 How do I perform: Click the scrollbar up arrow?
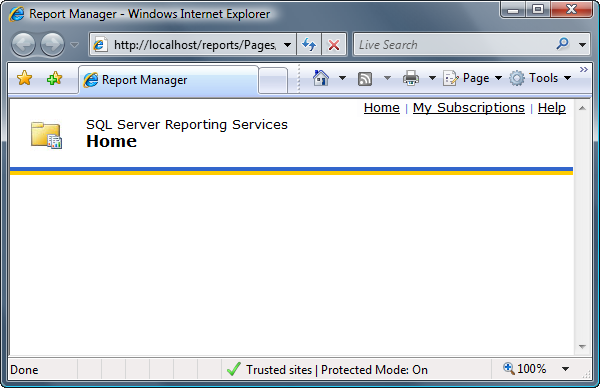(582, 108)
